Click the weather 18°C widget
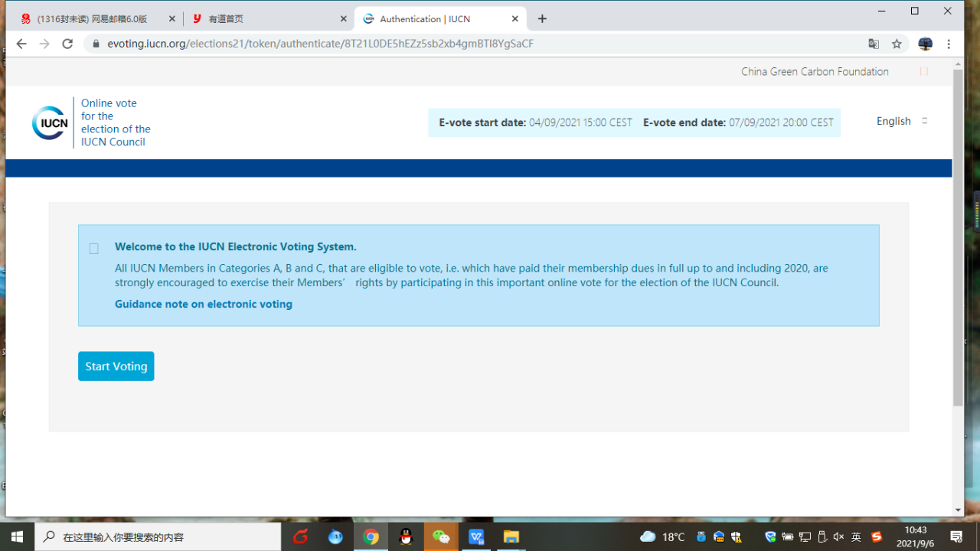The width and height of the screenshot is (980, 551). tap(662, 536)
